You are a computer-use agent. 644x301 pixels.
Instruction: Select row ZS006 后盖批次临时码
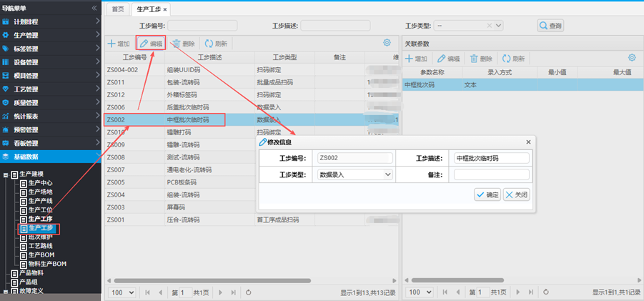252,107
